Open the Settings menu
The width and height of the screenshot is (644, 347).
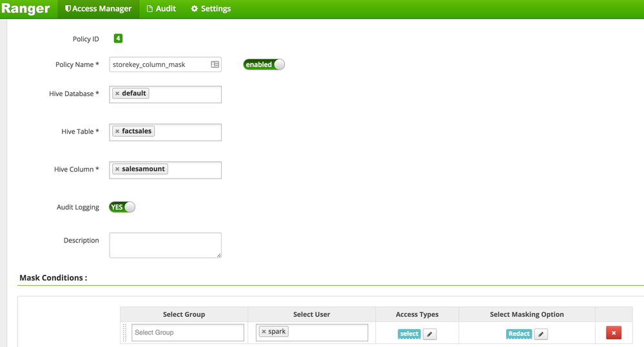(211, 8)
